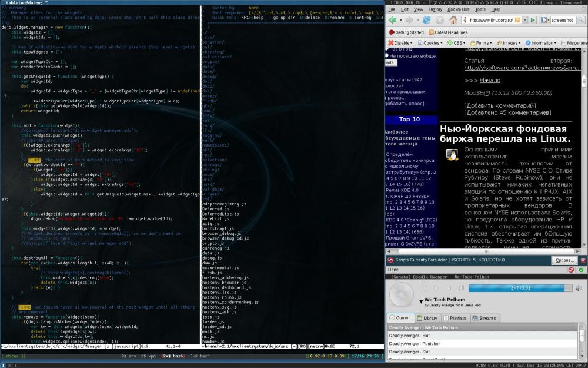
Task: Select the 'Не посещаю вобще' radio option
Action: point(387,55)
